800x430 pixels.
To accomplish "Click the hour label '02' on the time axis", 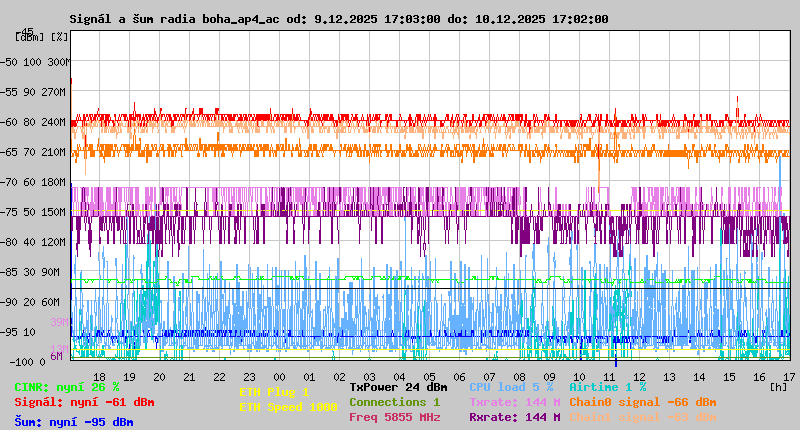I will point(339,377).
